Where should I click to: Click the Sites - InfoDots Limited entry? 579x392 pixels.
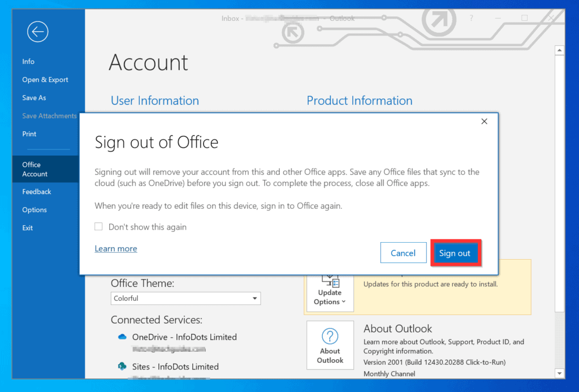click(175, 367)
